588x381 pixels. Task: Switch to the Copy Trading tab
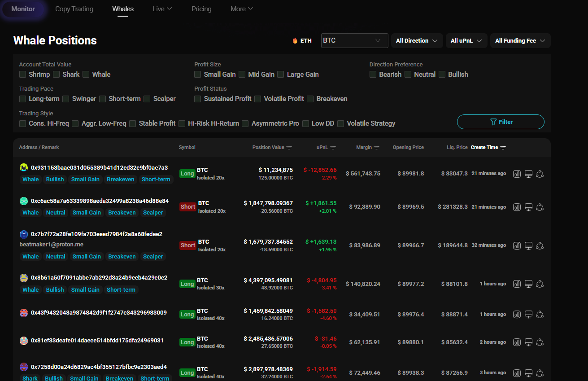click(x=74, y=9)
